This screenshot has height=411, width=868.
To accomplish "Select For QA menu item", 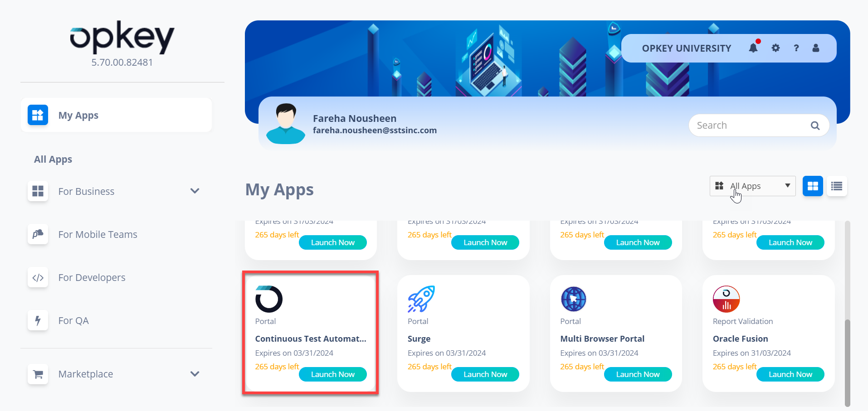I will pyautogui.click(x=73, y=320).
